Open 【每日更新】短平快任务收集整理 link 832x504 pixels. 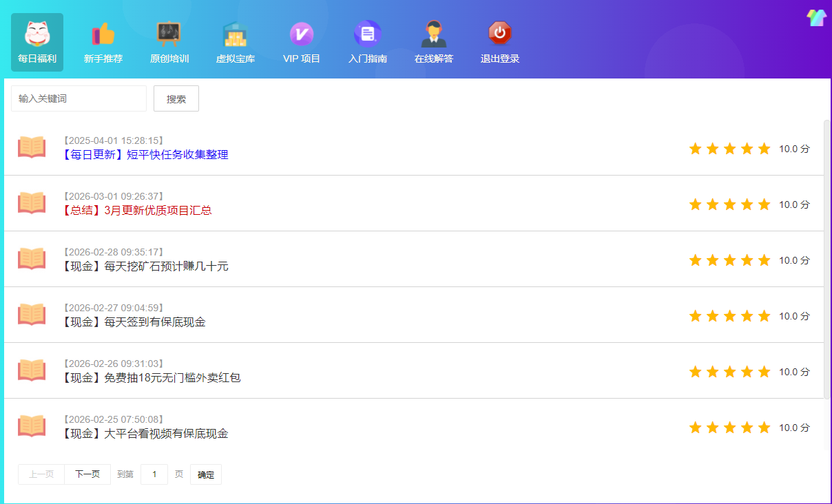coord(145,155)
